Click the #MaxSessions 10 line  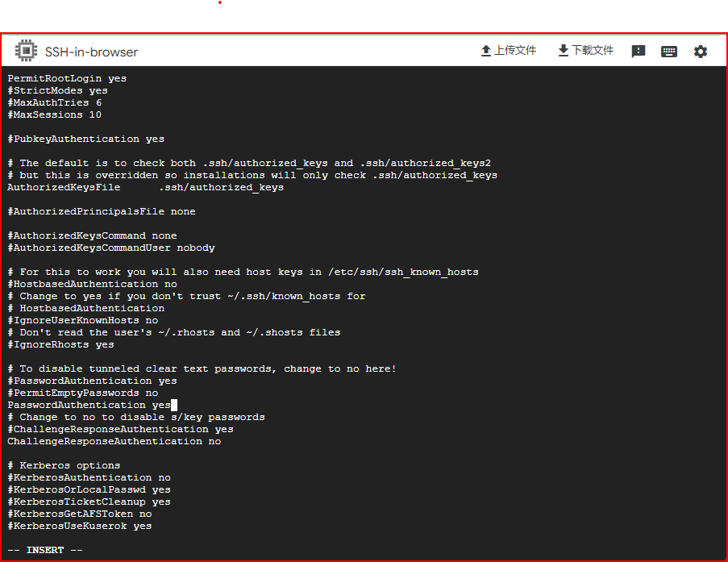coord(54,114)
